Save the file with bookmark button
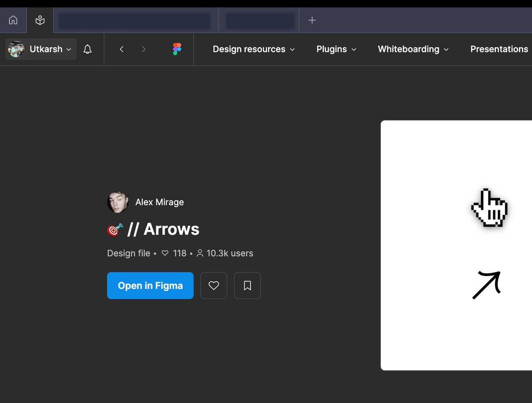Viewport: 532px width, 403px height. point(247,286)
